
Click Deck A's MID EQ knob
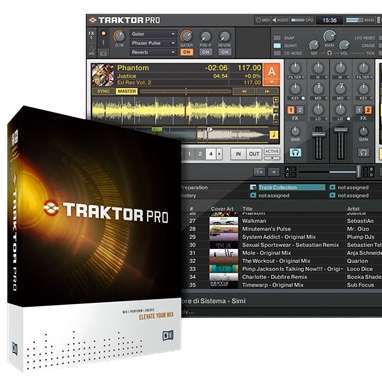coord(318,89)
